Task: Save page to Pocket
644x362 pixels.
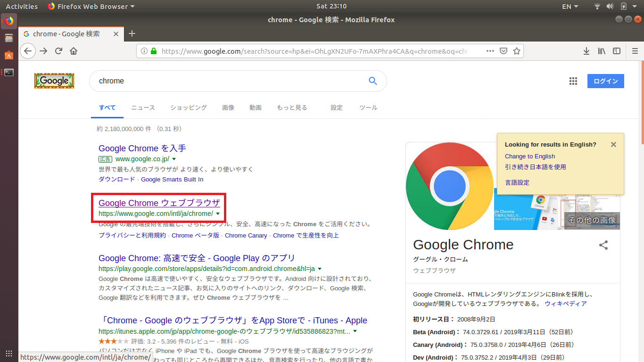Action: pyautogui.click(x=504, y=51)
